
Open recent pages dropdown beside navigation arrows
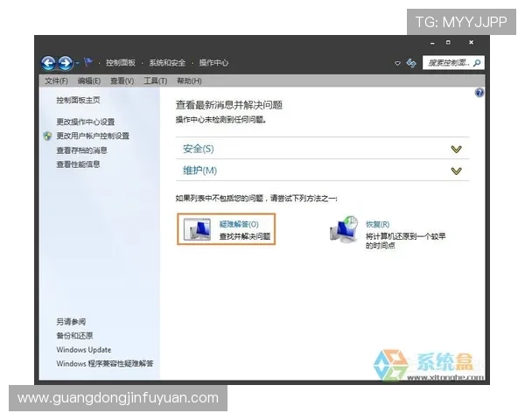pyautogui.click(x=77, y=63)
